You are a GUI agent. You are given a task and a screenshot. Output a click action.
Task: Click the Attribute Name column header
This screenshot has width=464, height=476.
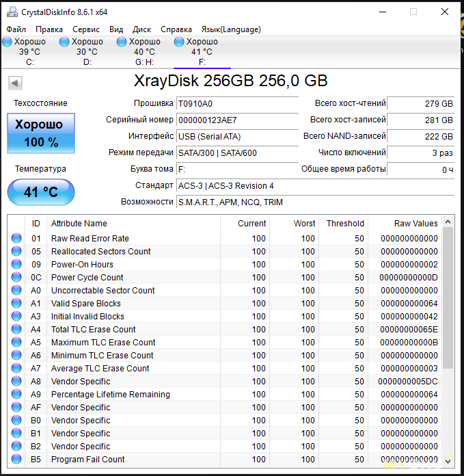click(x=133, y=224)
